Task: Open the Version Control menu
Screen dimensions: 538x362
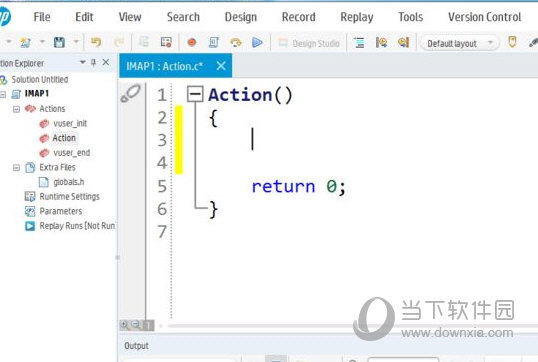Action: [x=484, y=17]
